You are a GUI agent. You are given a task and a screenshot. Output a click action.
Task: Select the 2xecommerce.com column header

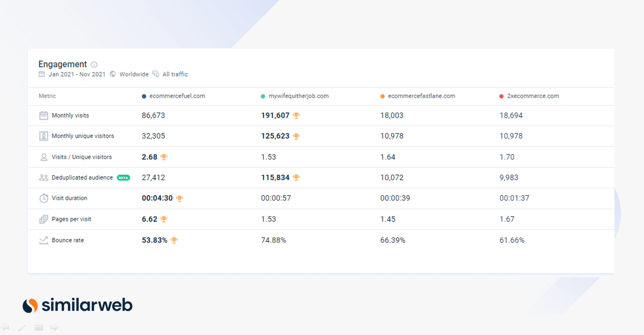[x=533, y=96]
